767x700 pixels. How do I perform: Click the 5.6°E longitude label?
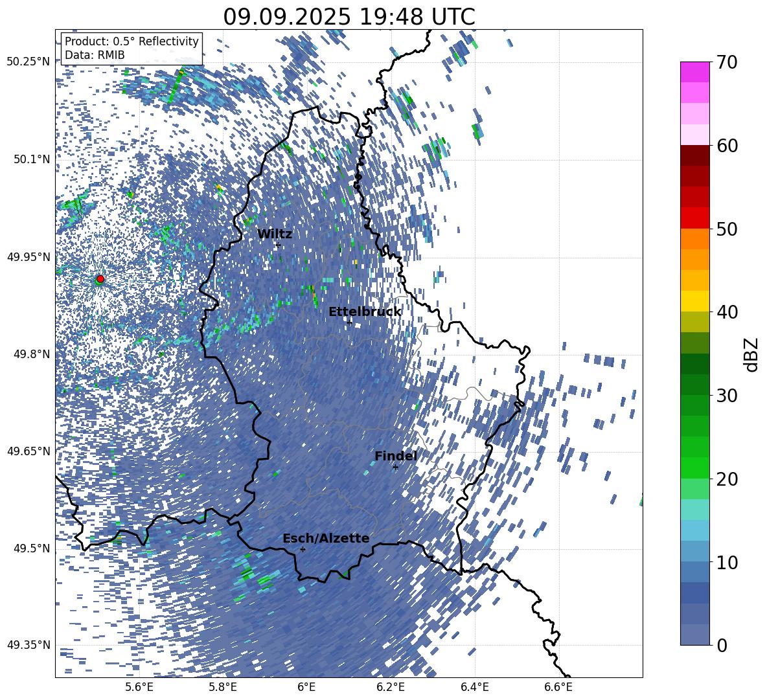[139, 687]
